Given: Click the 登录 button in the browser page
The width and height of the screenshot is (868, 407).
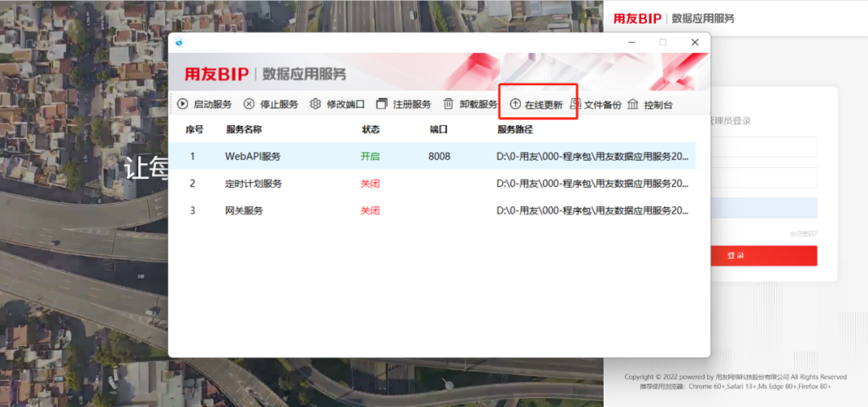Looking at the screenshot, I should click(764, 256).
